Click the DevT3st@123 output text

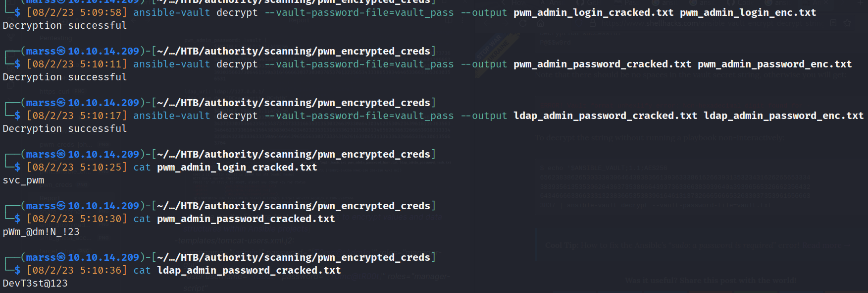click(35, 283)
